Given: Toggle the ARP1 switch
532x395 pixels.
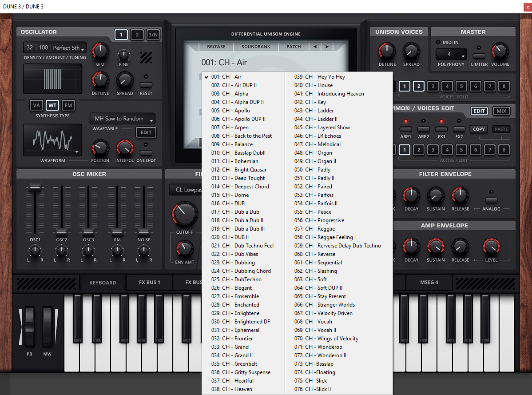Looking at the screenshot, I should [x=406, y=129].
